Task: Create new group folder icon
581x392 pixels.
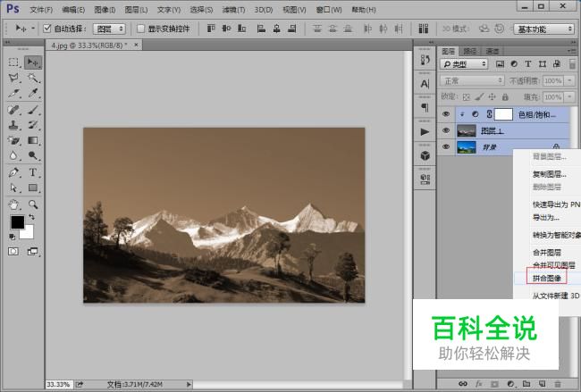Action: tap(526, 384)
